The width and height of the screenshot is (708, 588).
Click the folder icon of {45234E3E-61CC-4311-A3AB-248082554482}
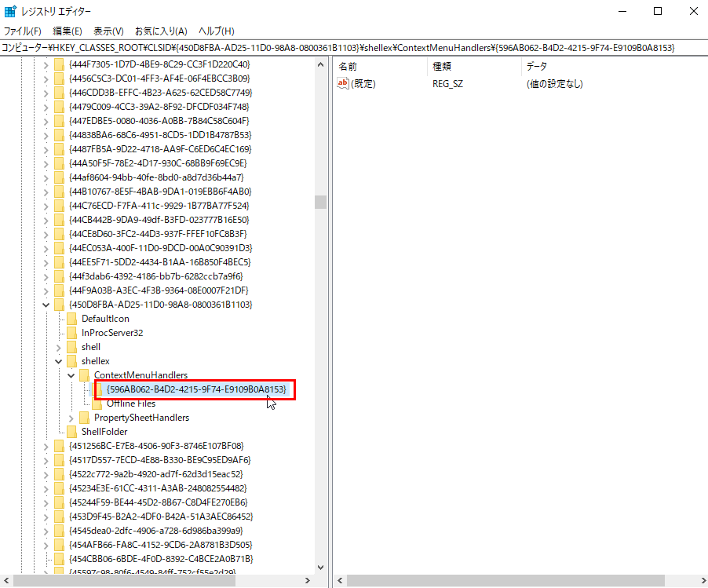point(59,488)
